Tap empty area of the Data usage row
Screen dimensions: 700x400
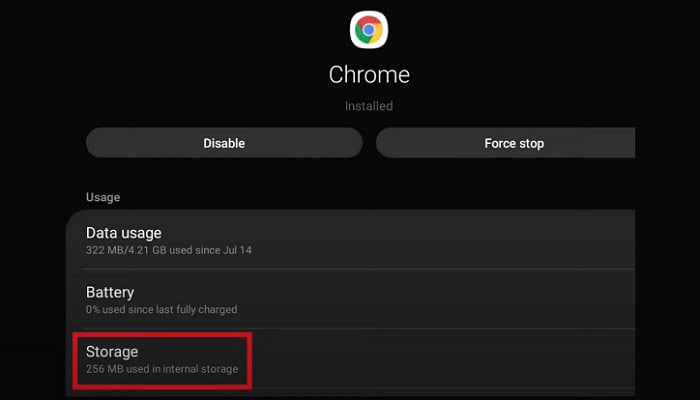coord(446,240)
